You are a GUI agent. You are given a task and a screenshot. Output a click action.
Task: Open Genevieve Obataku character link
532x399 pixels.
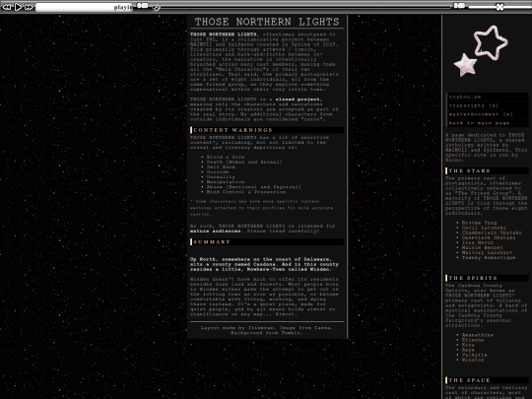click(489, 237)
